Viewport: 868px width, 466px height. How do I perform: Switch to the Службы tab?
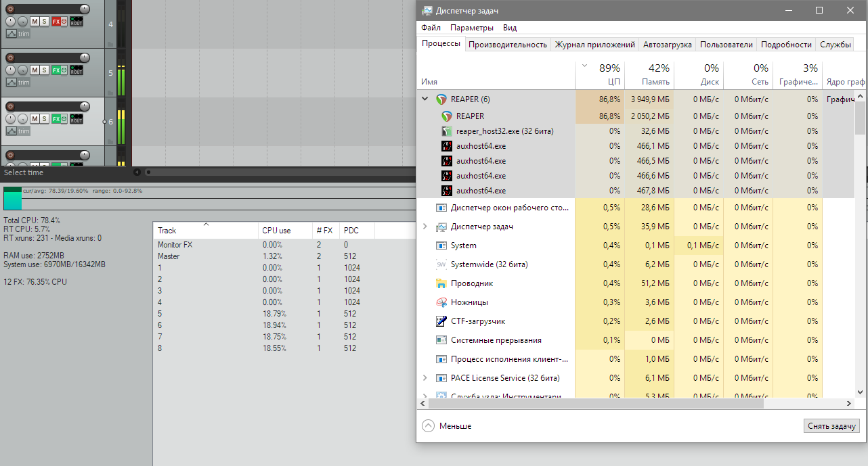click(x=836, y=45)
